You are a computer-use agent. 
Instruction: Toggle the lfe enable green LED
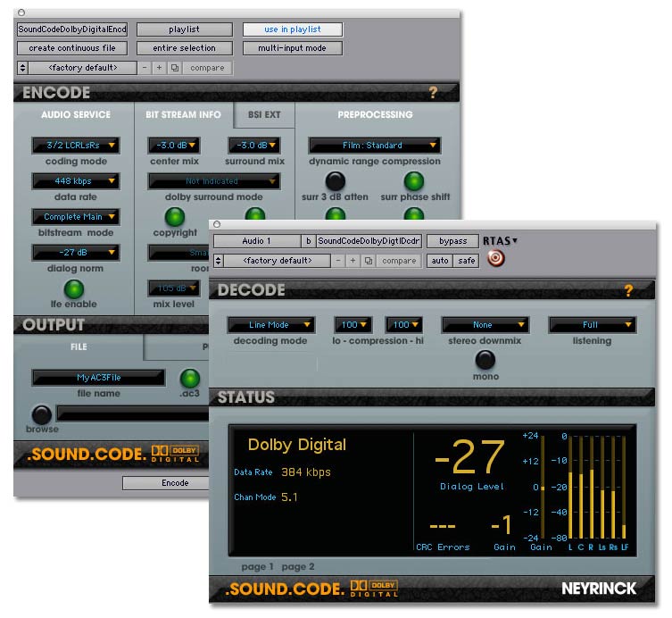(x=74, y=288)
